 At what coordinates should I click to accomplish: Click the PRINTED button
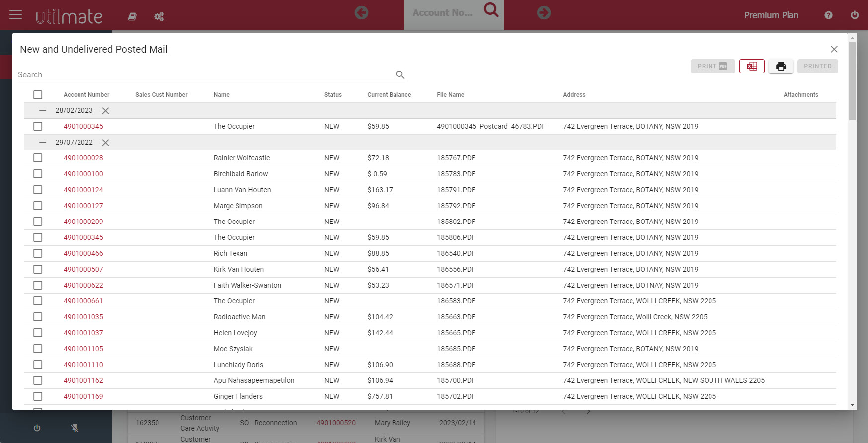pyautogui.click(x=817, y=66)
